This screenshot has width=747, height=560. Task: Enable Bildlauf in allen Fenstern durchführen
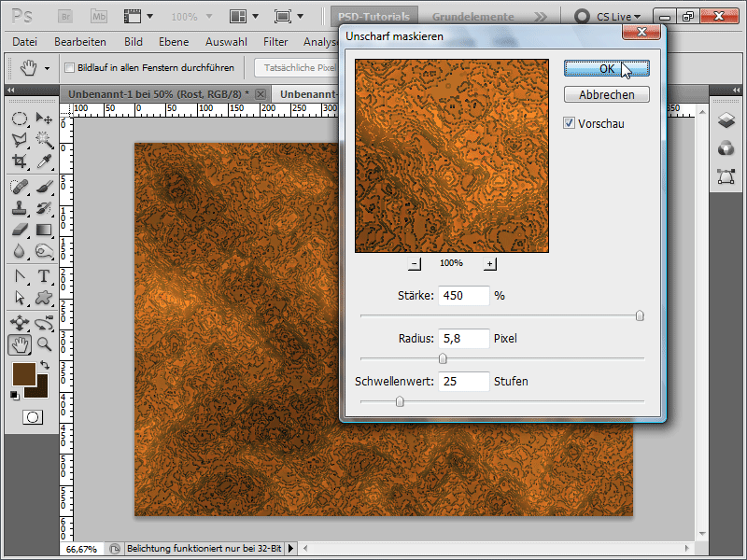(x=69, y=67)
